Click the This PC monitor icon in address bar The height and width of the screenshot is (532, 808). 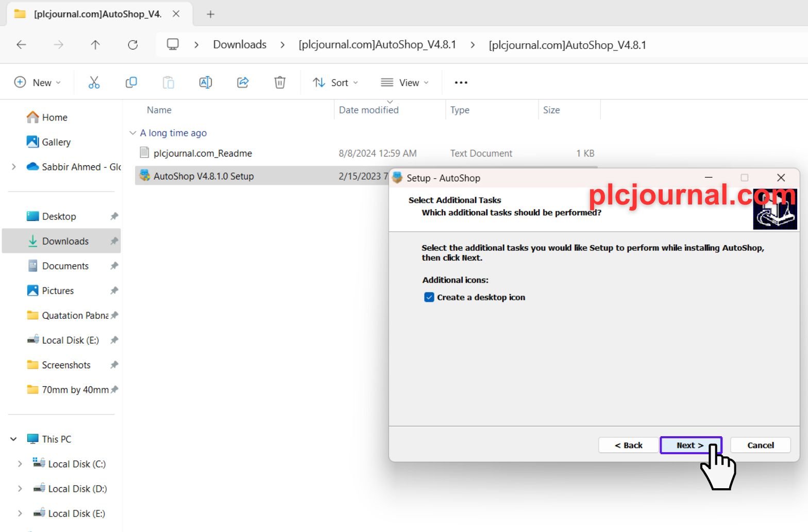[x=173, y=45]
